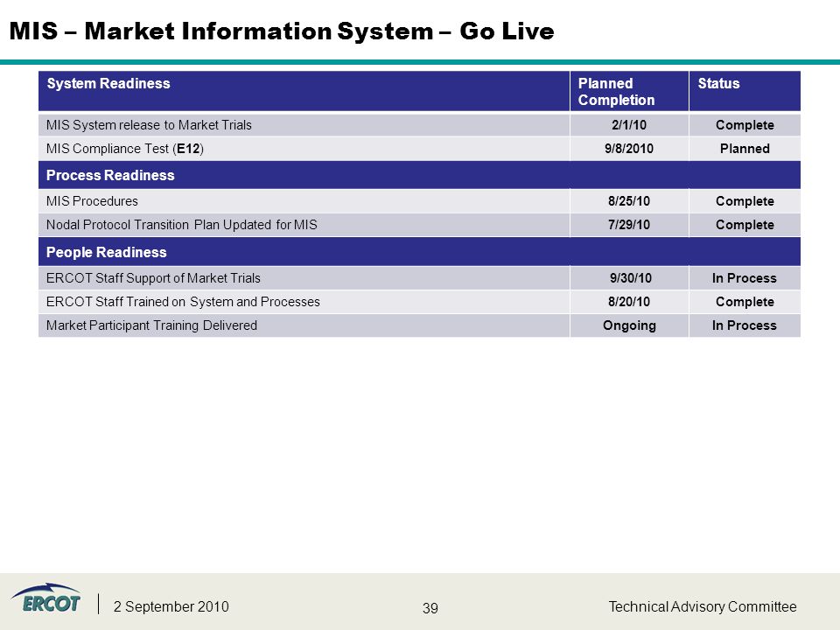
Task: Click the '9/8/2010' date cell
Action: 629,149
